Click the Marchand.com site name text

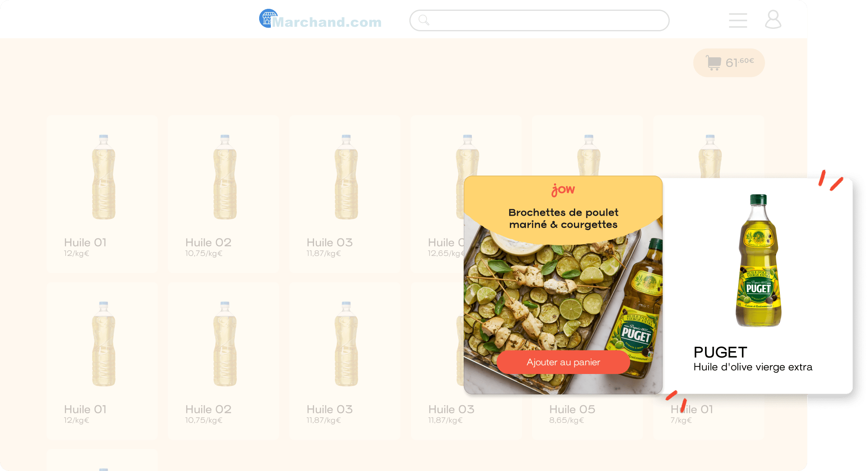tap(327, 22)
